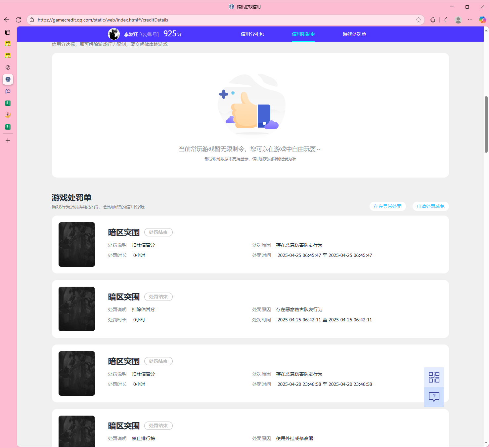Open the game thumbnail for the 06:45:47 penalty
This screenshot has width=490, height=448.
(77, 244)
